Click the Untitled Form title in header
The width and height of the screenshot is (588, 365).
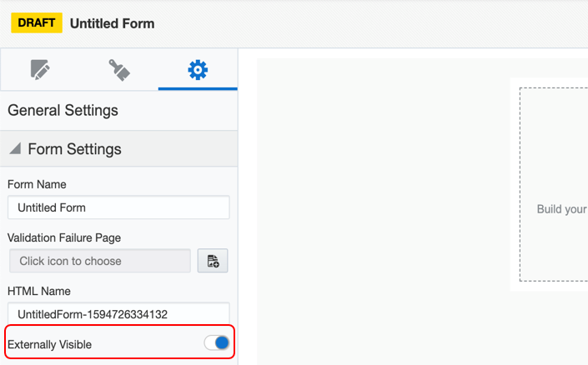click(112, 23)
